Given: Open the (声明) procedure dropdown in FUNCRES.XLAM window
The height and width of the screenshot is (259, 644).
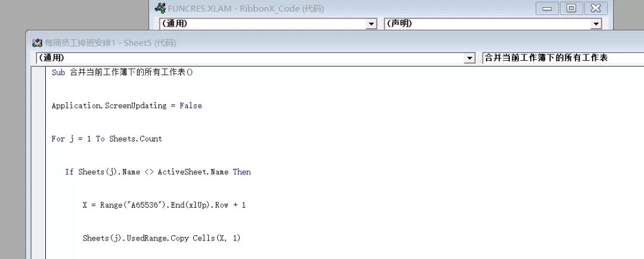Looking at the screenshot, I should [x=596, y=24].
